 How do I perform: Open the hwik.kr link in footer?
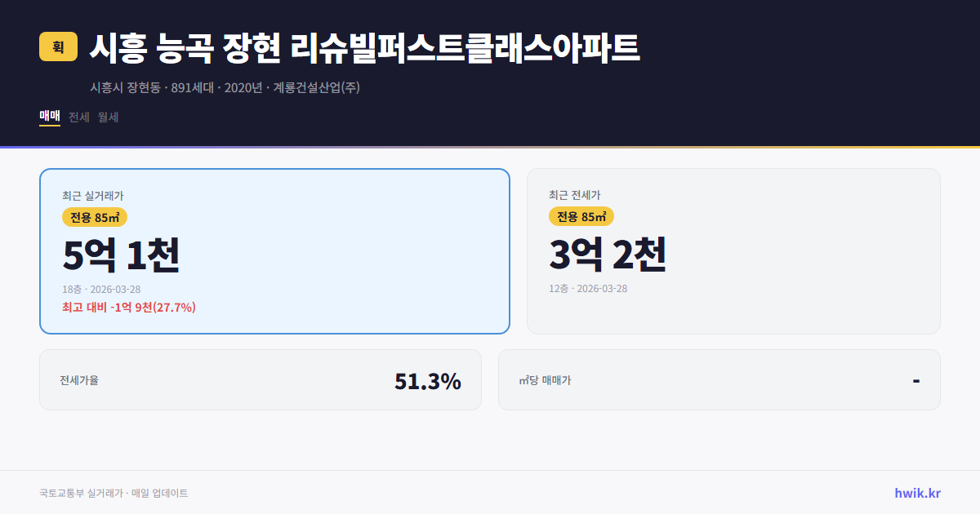click(x=917, y=492)
